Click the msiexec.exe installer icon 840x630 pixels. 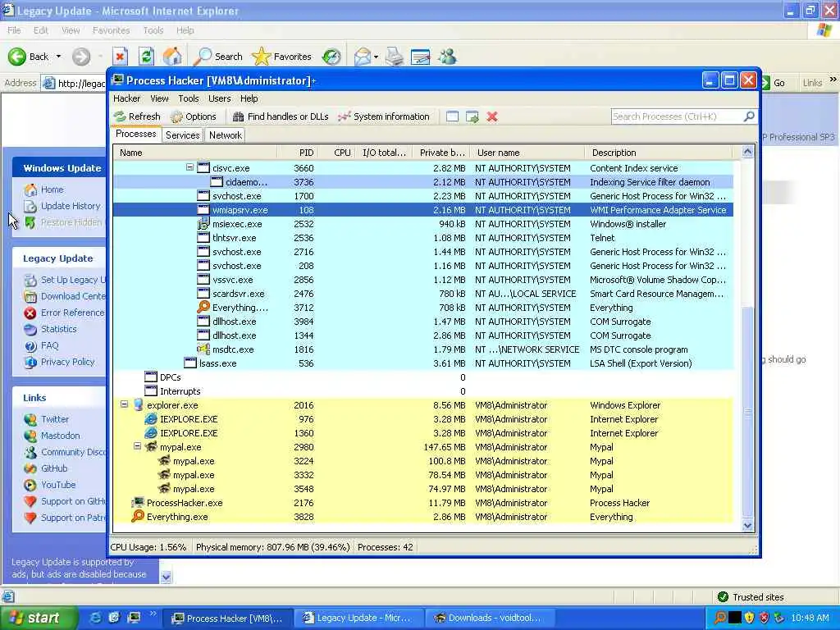(203, 224)
